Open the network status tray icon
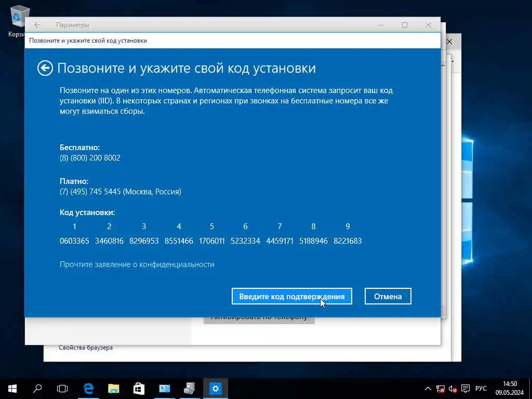 pyautogui.click(x=441, y=389)
